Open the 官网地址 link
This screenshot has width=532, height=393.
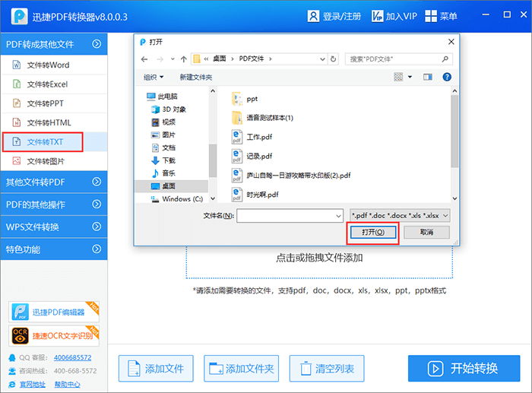[32, 384]
